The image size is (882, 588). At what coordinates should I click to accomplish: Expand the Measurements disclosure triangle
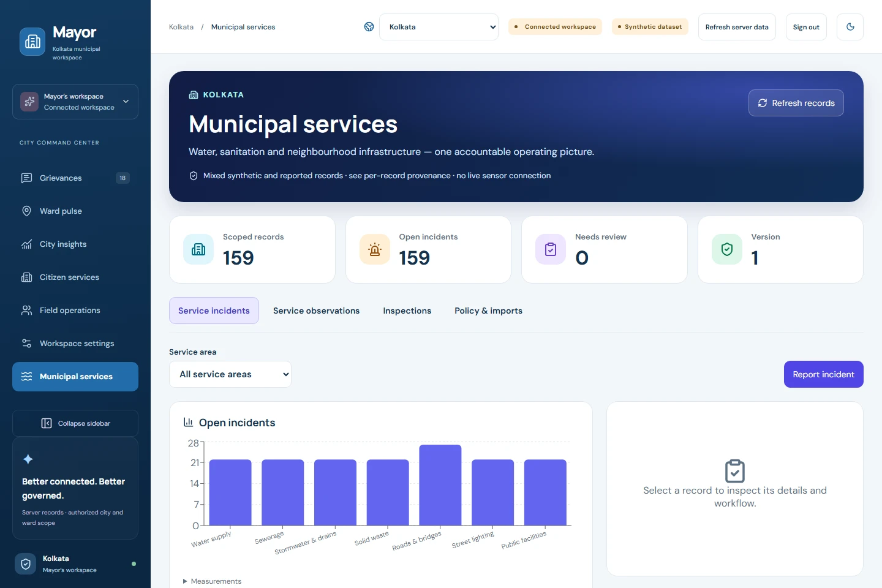click(x=185, y=581)
